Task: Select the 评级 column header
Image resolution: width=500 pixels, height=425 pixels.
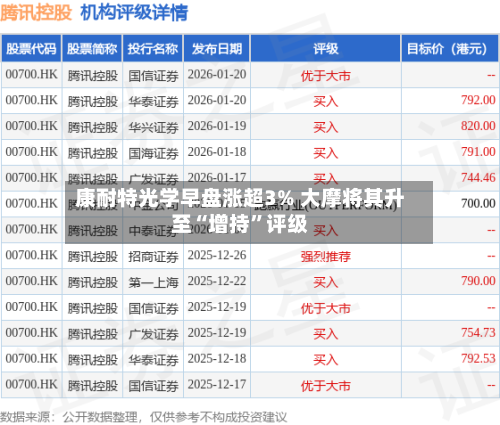Action: tap(326, 49)
